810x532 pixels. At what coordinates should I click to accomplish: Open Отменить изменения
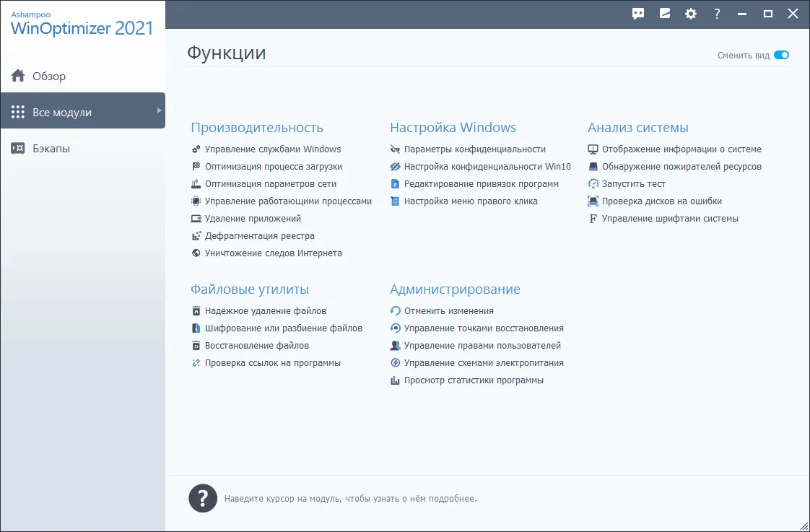pyautogui.click(x=448, y=311)
